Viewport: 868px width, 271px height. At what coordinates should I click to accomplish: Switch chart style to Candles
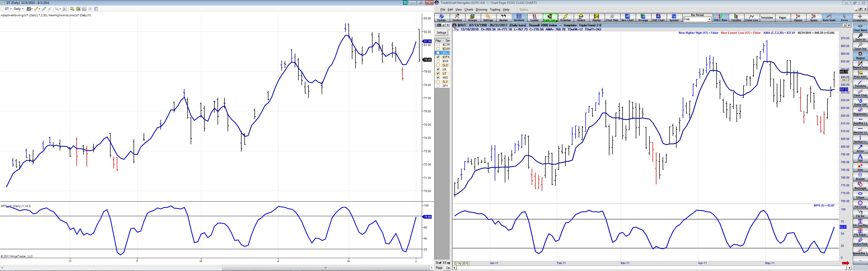[x=736, y=18]
